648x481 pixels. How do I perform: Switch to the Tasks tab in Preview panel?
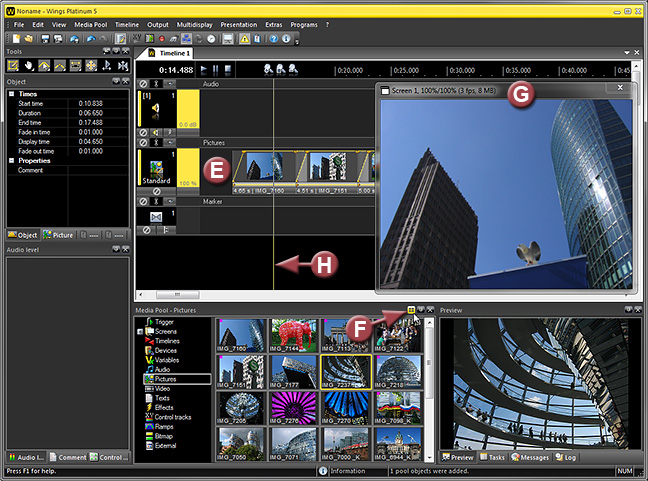pyautogui.click(x=493, y=457)
